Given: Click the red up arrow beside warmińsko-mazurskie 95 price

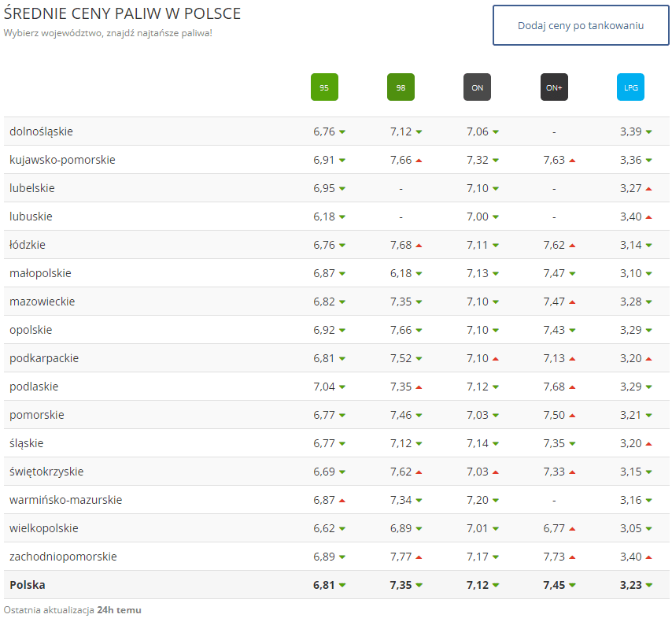Looking at the screenshot, I should coord(342,500).
